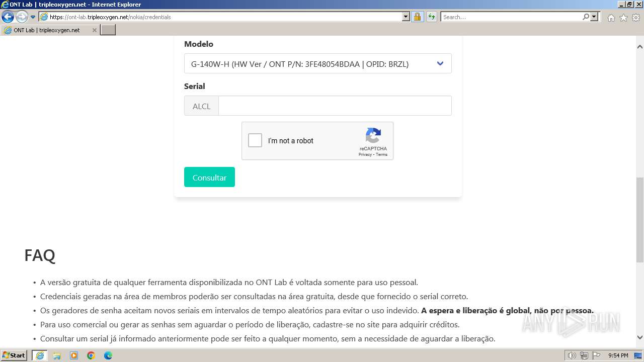View the security lock report icon
This screenshot has height=362, width=644.
(417, 17)
